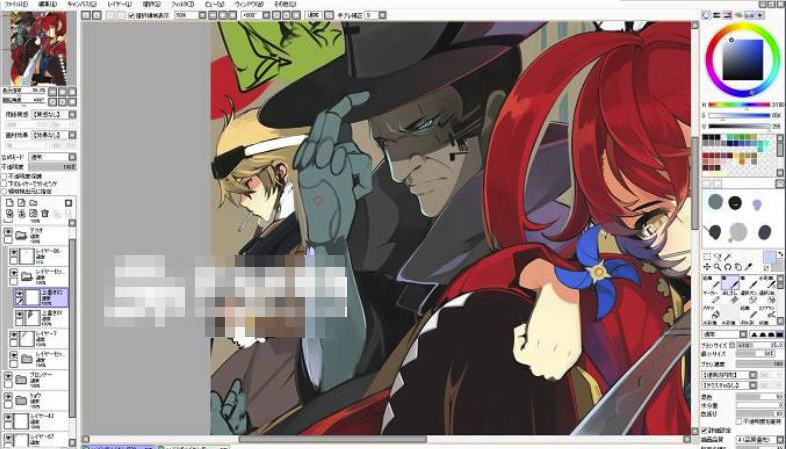Open the 用紙質感 paper texture dropdown

tap(72, 114)
